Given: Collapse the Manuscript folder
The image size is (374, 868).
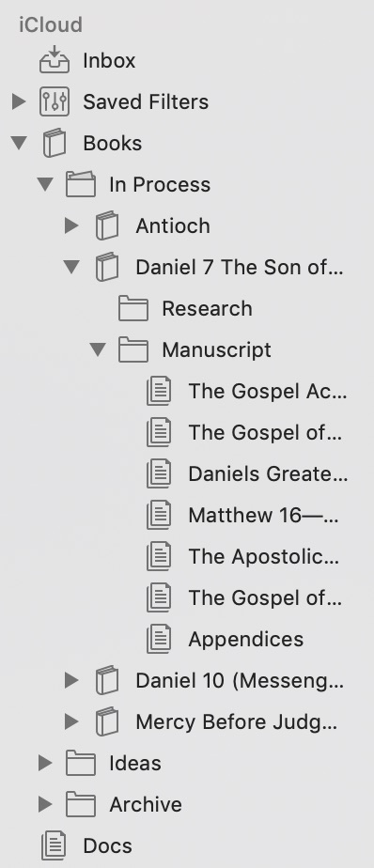Looking at the screenshot, I should [98, 349].
